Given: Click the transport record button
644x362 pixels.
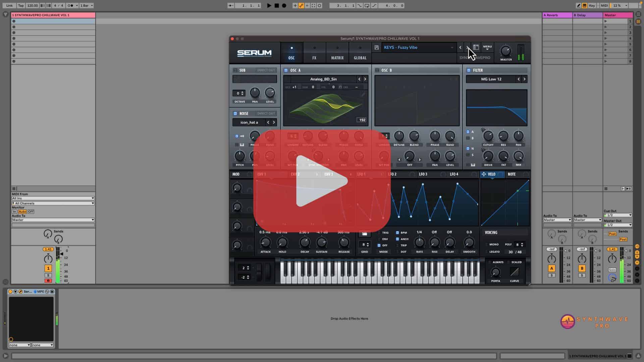Looking at the screenshot, I should click(284, 5).
